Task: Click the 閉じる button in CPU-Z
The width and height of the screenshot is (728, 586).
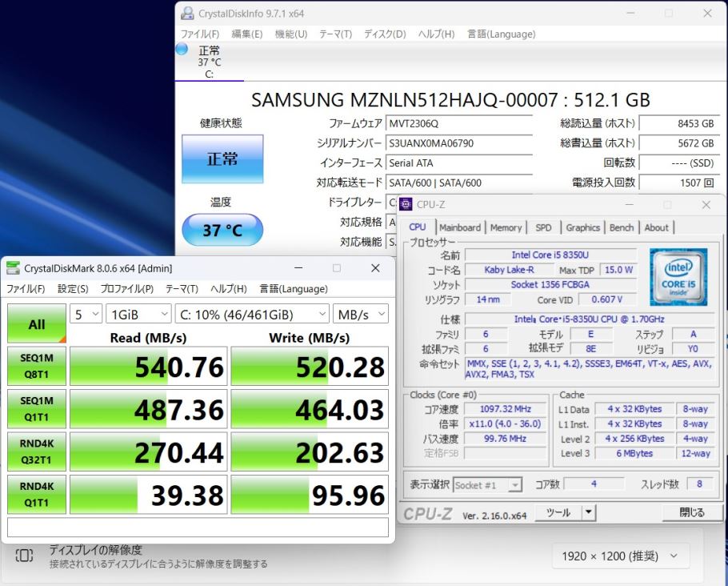Action: point(691,512)
